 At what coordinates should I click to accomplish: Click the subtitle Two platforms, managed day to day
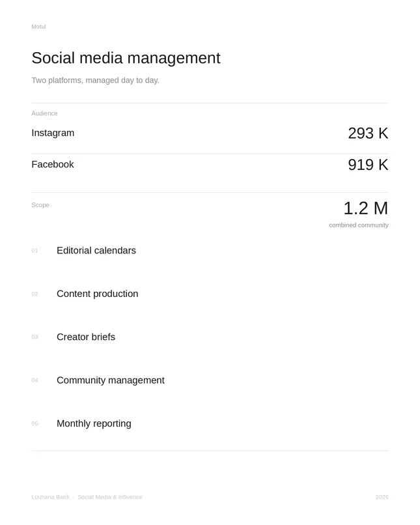click(x=95, y=80)
